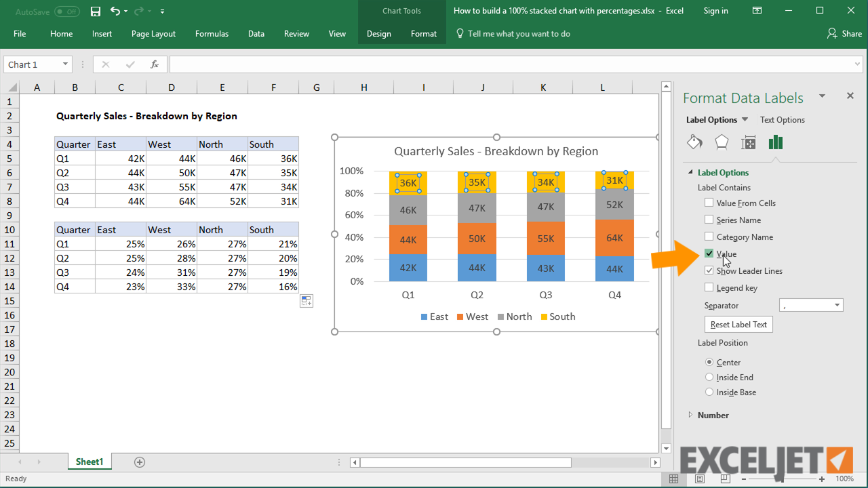Close the Format Data Labels pane
Image resolution: width=868 pixels, height=488 pixels.
850,96
